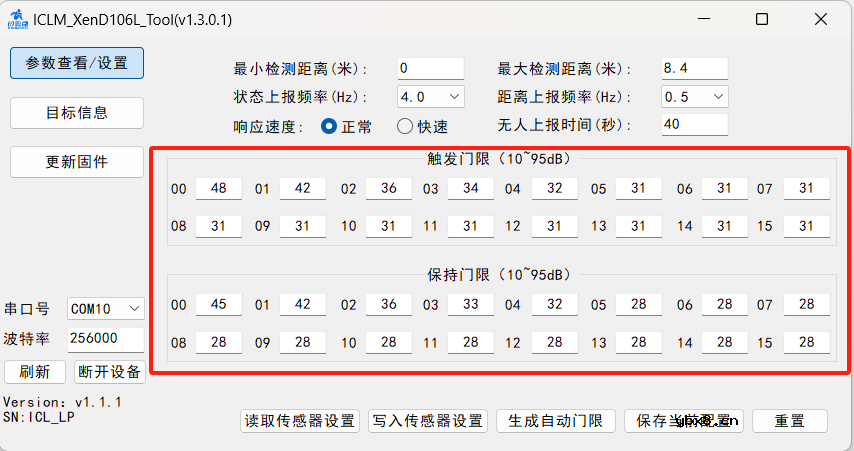Click 读取传感器设置 button
854x451 pixels.
[x=300, y=421]
